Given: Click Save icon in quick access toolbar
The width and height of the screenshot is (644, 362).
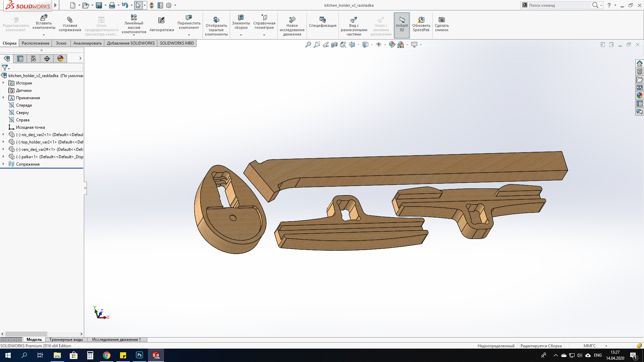Looking at the screenshot, I should pos(99,5).
